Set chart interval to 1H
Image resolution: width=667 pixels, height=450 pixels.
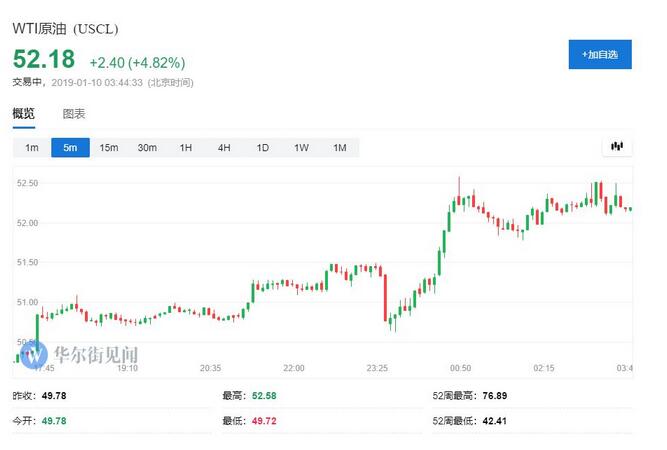click(x=186, y=148)
